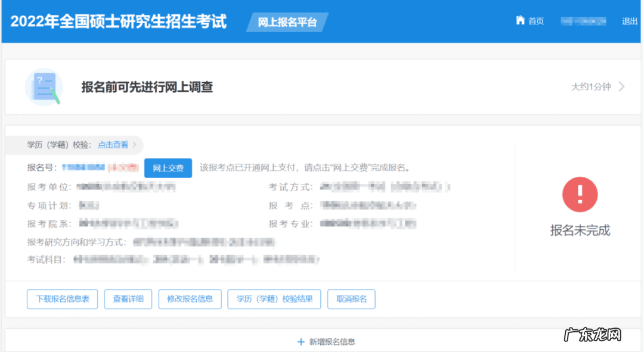Screen dimensions: 644x352
Task: Open the 点击查看 verification link
Action: point(113,145)
